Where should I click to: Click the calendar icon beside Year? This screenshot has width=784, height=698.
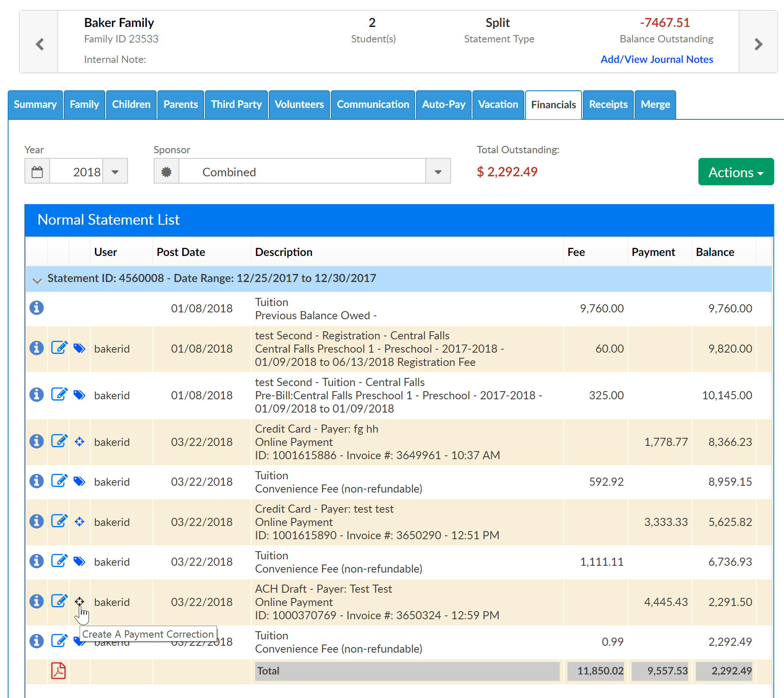point(37,172)
